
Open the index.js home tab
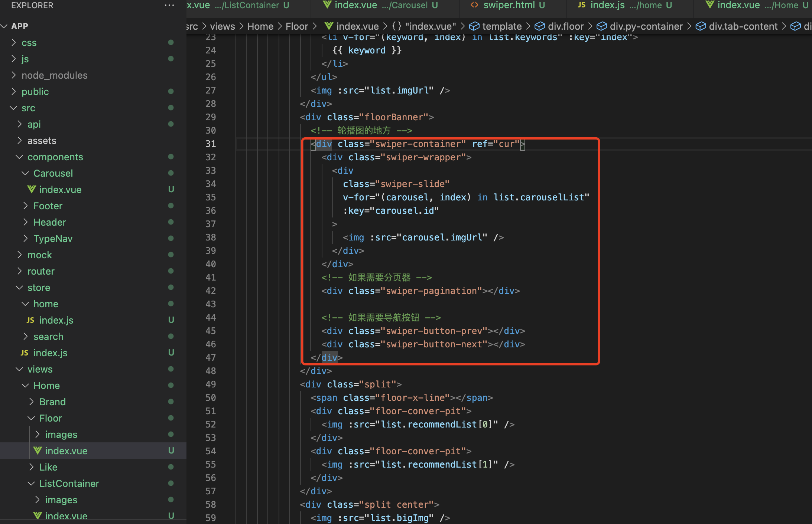[607, 5]
